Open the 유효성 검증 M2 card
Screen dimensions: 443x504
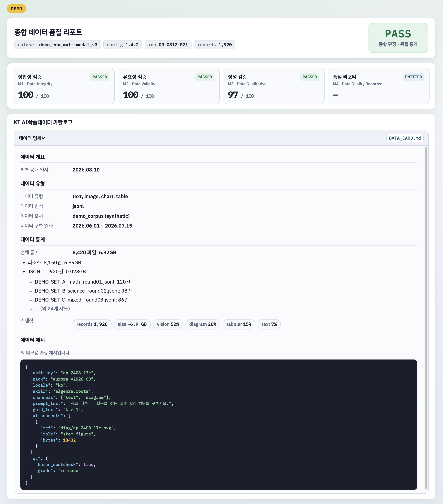169,86
